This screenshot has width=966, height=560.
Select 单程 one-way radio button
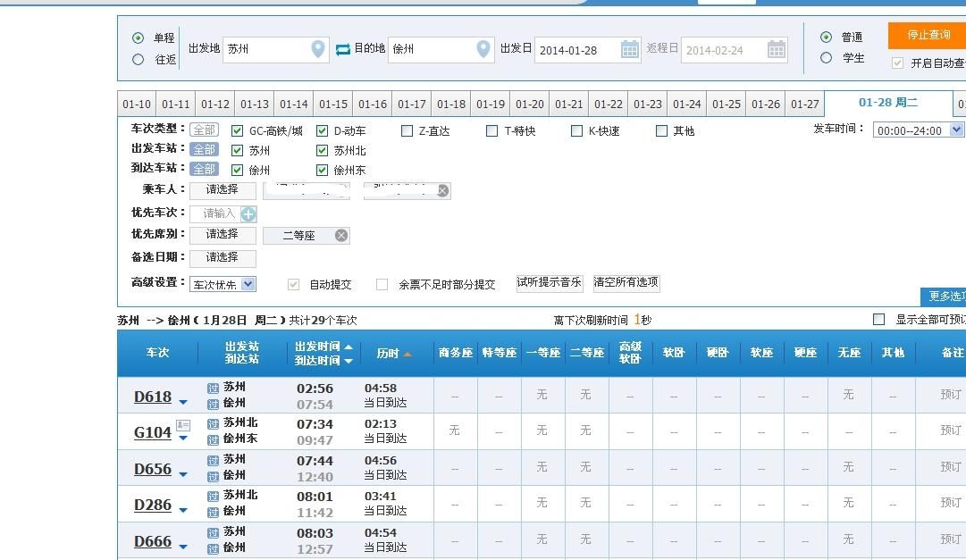(x=138, y=38)
